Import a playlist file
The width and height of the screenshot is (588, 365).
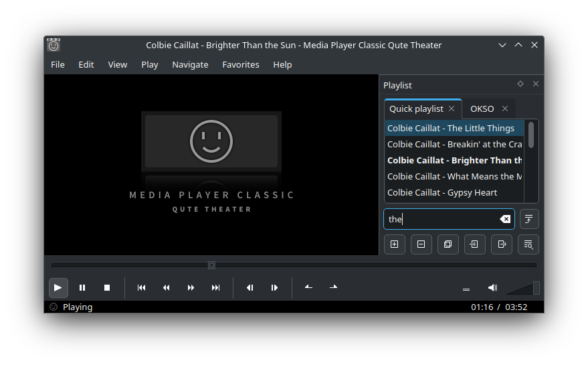click(x=475, y=244)
